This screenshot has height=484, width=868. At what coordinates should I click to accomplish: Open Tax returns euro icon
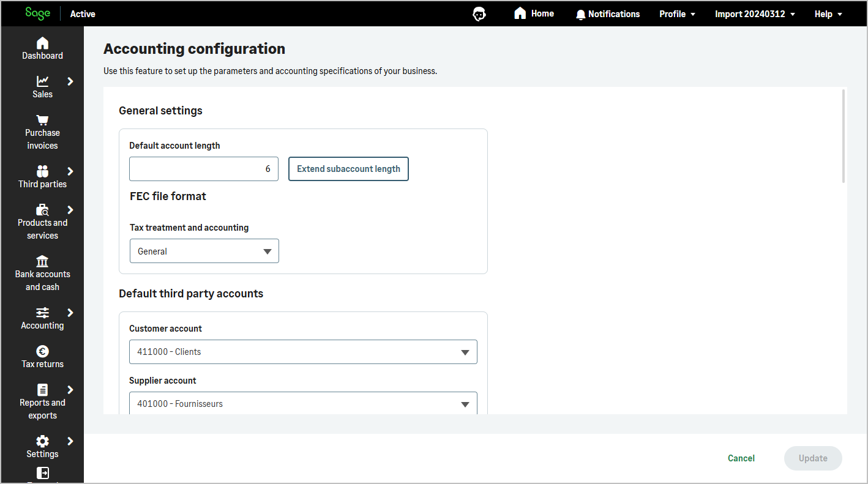coord(42,351)
